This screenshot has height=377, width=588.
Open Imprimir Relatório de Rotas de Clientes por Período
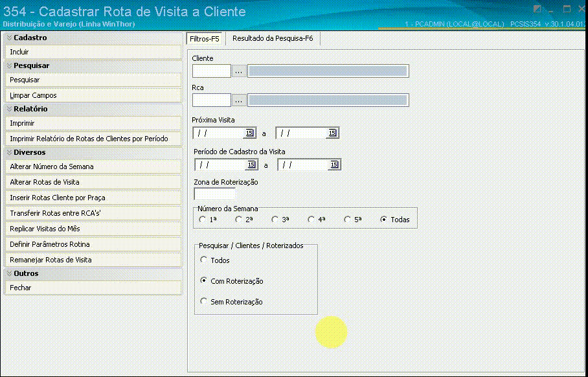click(93, 139)
